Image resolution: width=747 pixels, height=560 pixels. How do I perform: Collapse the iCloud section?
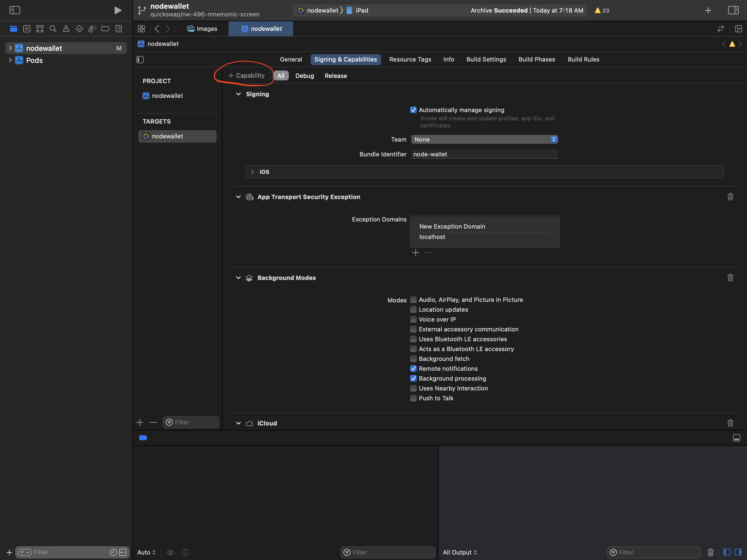(x=238, y=423)
